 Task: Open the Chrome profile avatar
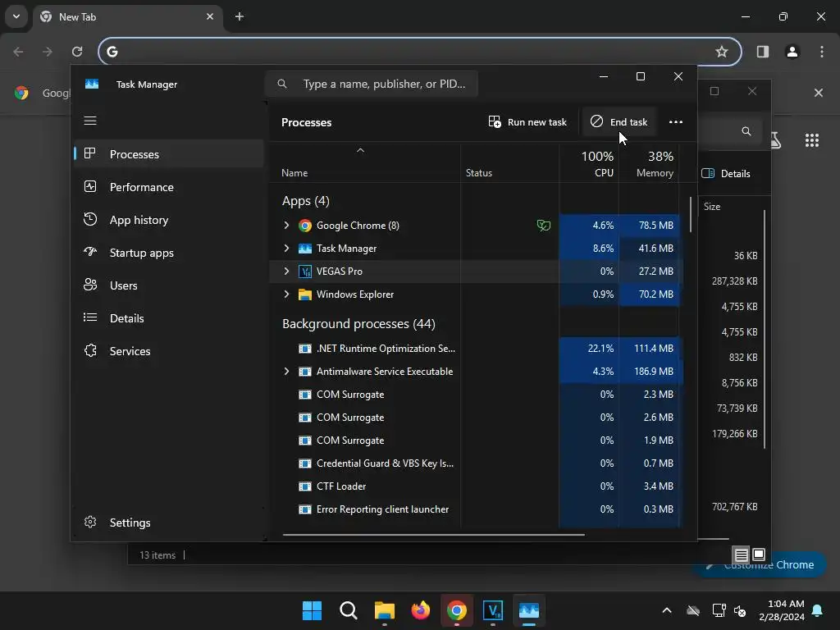coord(792,52)
